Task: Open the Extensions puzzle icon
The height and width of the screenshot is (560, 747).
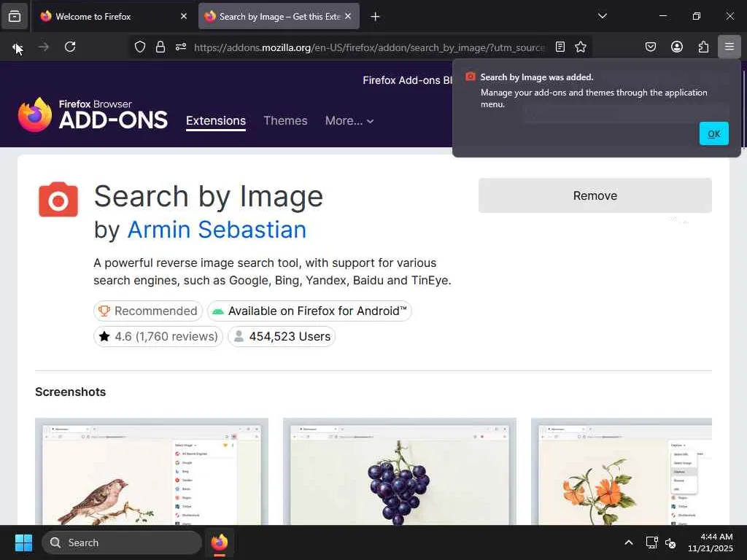Action: tap(703, 47)
